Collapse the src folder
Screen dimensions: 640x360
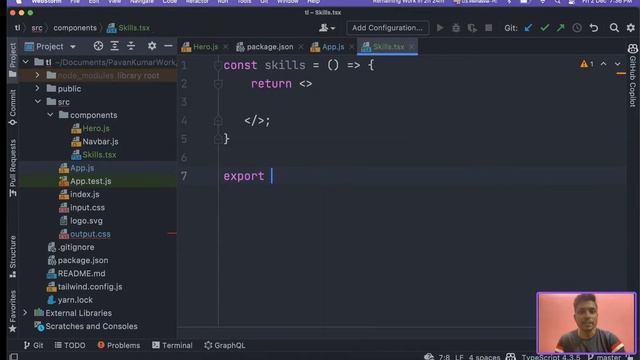coord(38,101)
